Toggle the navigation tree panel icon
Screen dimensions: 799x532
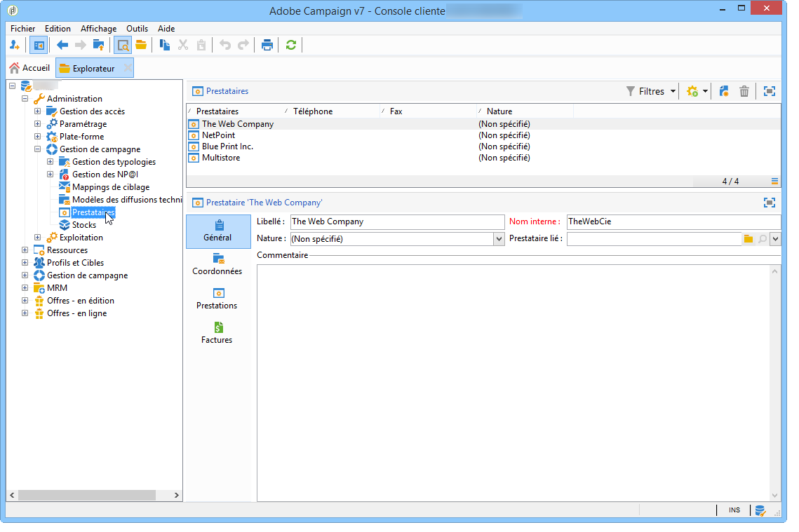[39, 46]
